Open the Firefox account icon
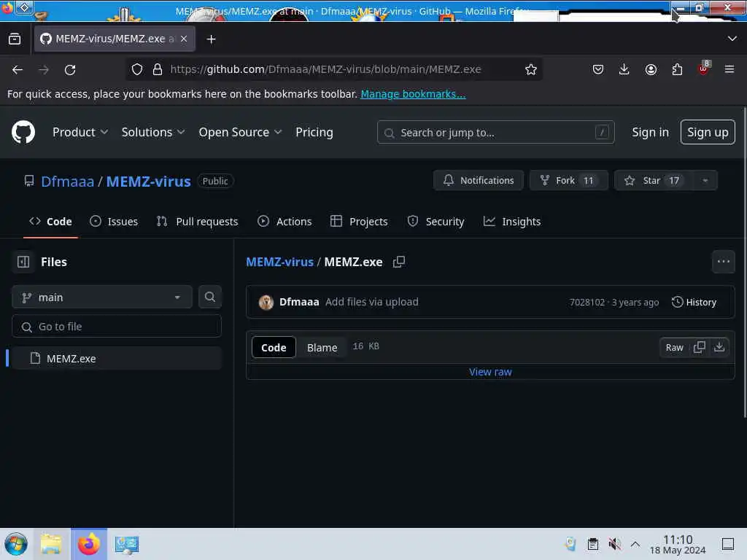Screen dimensions: 747x560 tap(651, 69)
